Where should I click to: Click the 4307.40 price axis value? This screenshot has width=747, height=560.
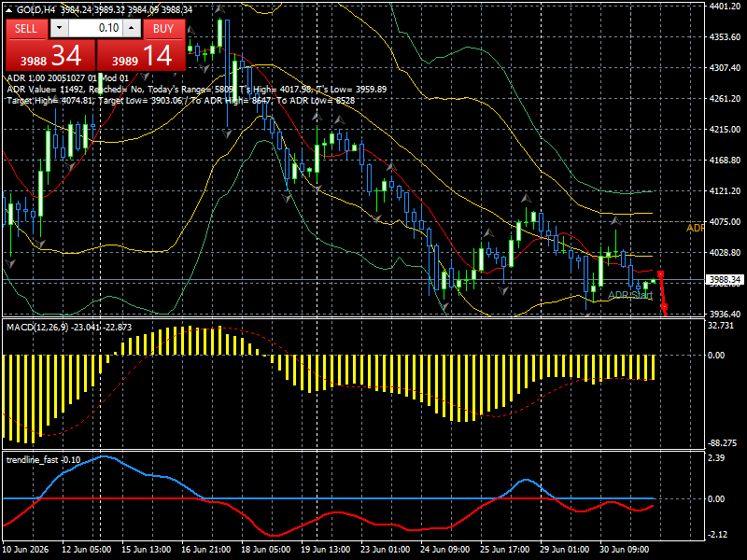pyautogui.click(x=725, y=67)
